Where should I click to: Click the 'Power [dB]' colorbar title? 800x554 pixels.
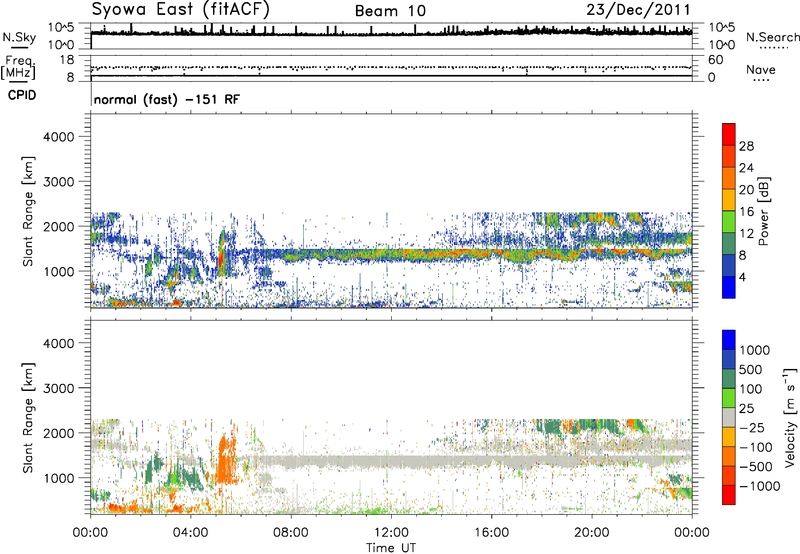click(763, 211)
